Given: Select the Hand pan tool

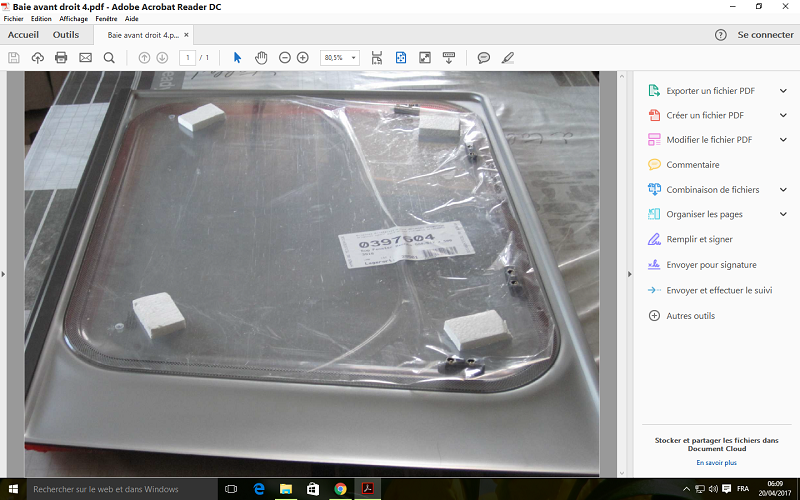Looking at the screenshot, I should point(261,58).
